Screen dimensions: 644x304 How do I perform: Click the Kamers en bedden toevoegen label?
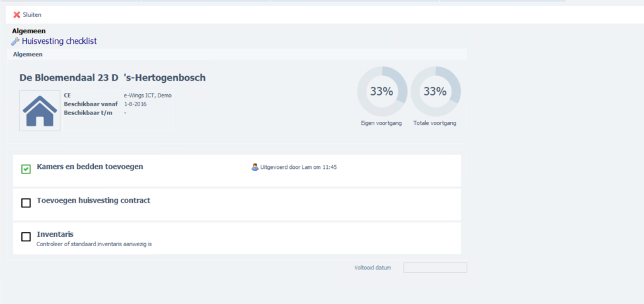pyautogui.click(x=90, y=166)
